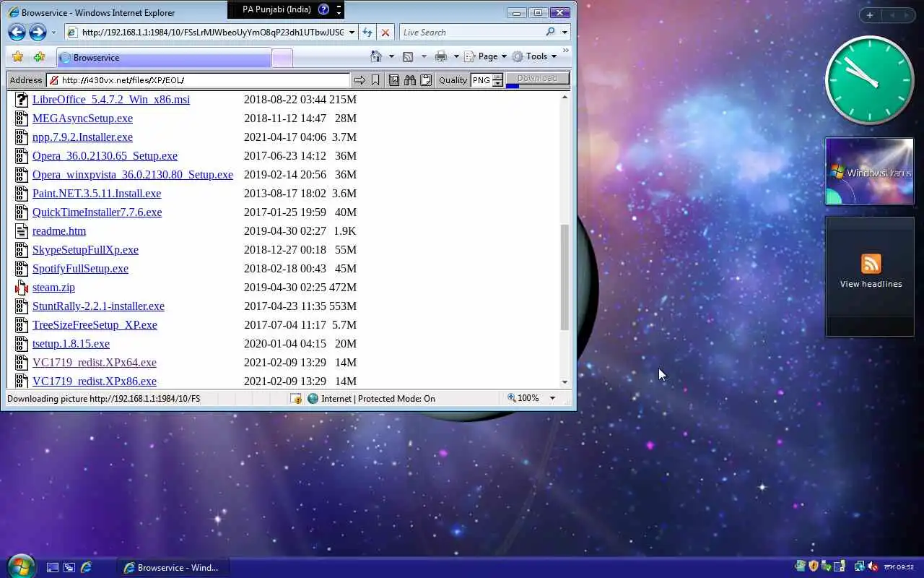Viewport: 924px width, 578px height.
Task: Click the security shield tray icon
Action: [x=814, y=567]
